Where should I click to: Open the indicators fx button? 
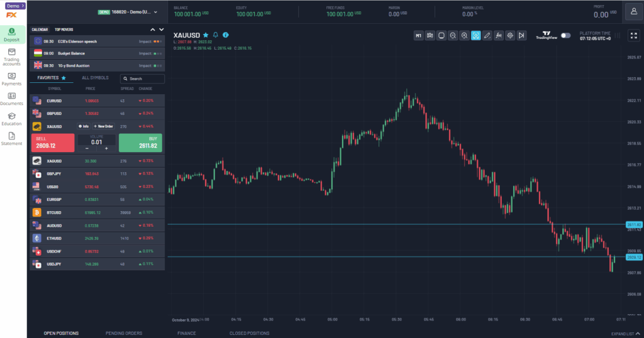[498, 36]
